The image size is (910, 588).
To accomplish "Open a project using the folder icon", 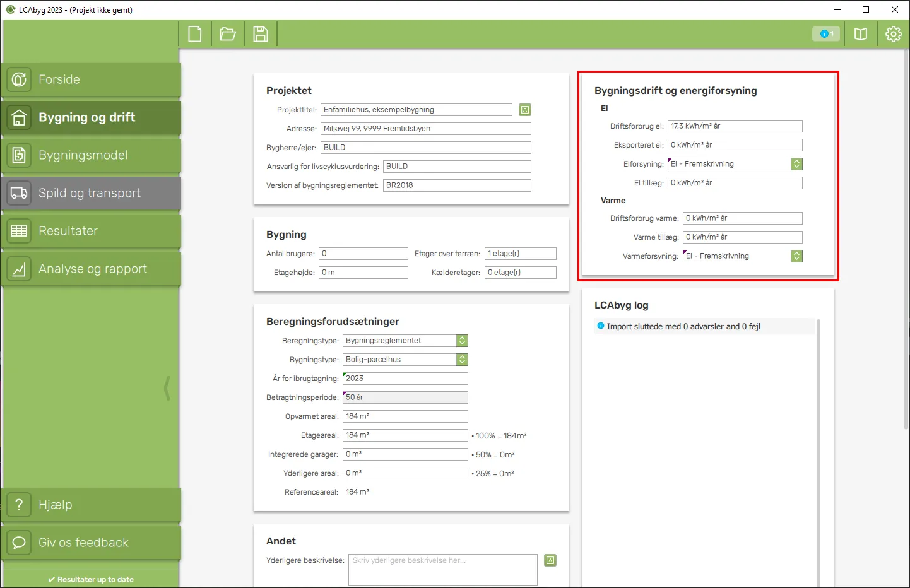I will pos(228,34).
